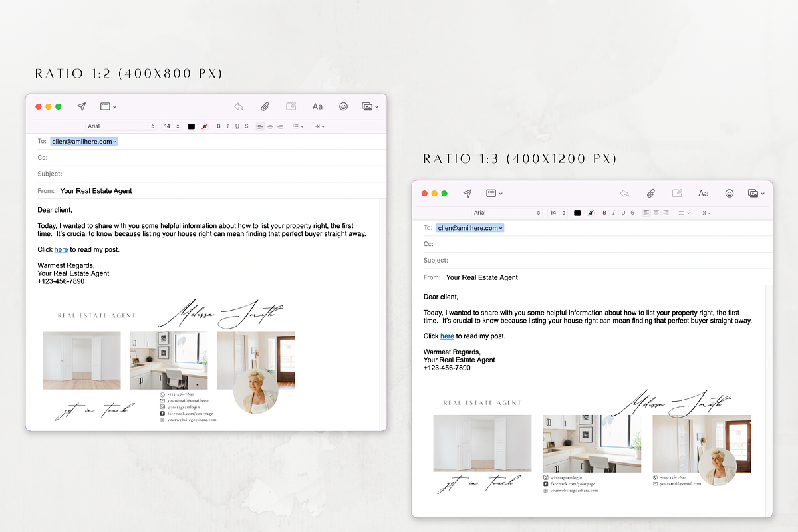Click From field 'Your Real Estate Agent' in 1:2 window
The width and height of the screenshot is (798, 532).
pyautogui.click(x=96, y=191)
